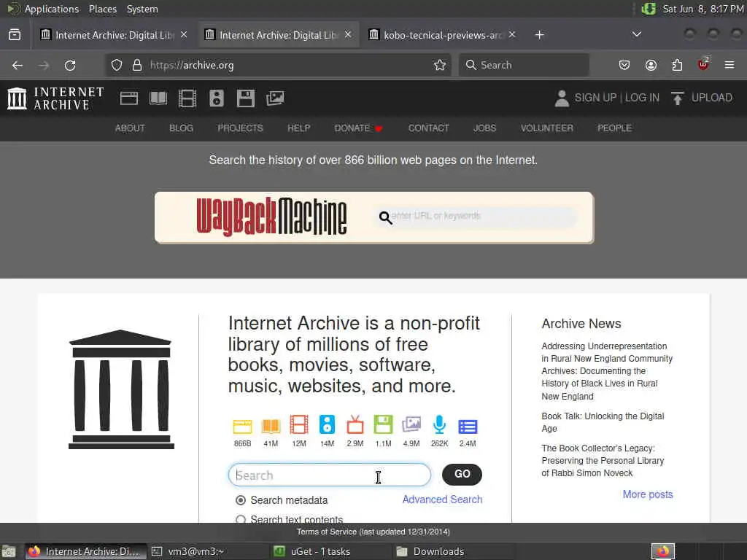Open the Firefox View icon left of tabs

[15, 35]
